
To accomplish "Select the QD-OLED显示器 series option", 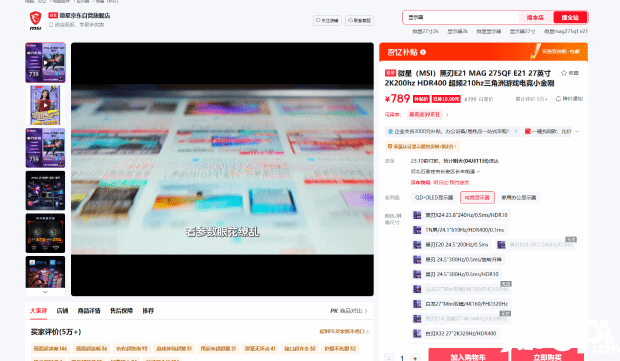I will coord(434,197).
